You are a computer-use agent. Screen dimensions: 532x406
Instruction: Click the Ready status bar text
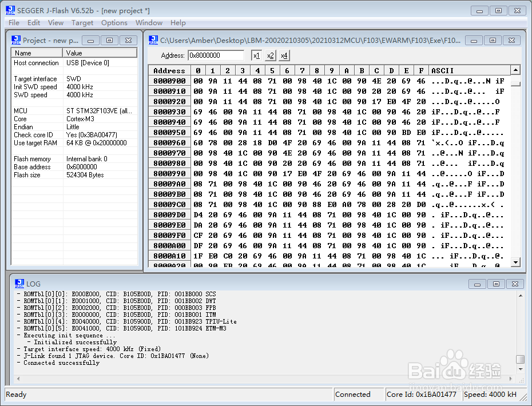coord(16,395)
